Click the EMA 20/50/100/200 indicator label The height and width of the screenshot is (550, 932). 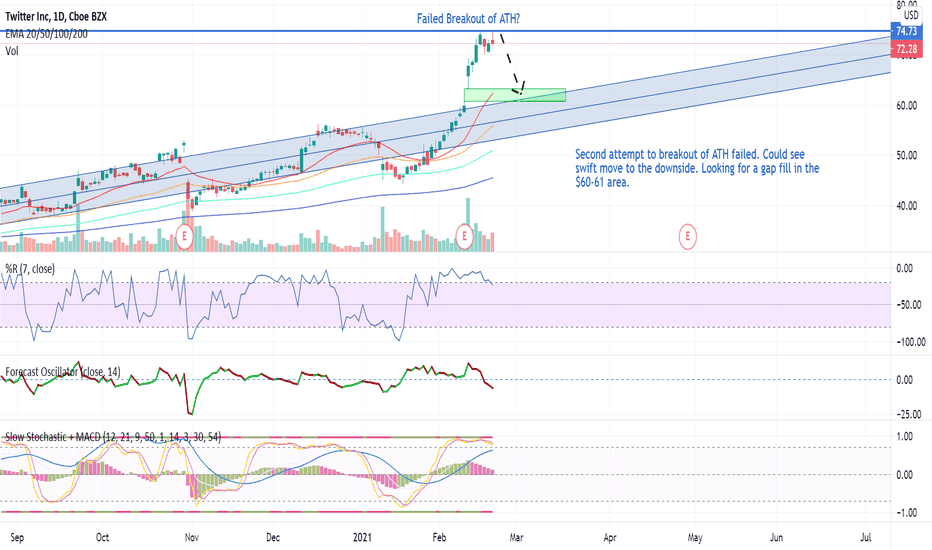[46, 34]
